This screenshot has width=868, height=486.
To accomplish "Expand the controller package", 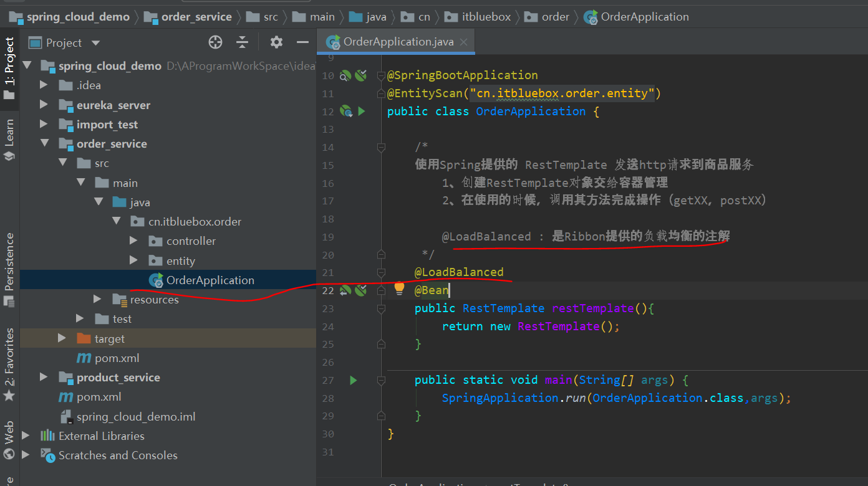I will pos(133,241).
